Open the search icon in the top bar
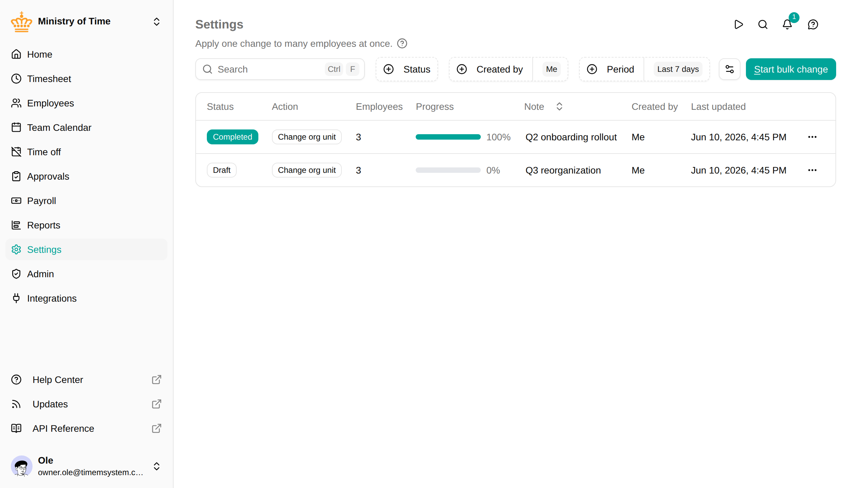Image resolution: width=868 pixels, height=488 pixels. click(x=763, y=24)
